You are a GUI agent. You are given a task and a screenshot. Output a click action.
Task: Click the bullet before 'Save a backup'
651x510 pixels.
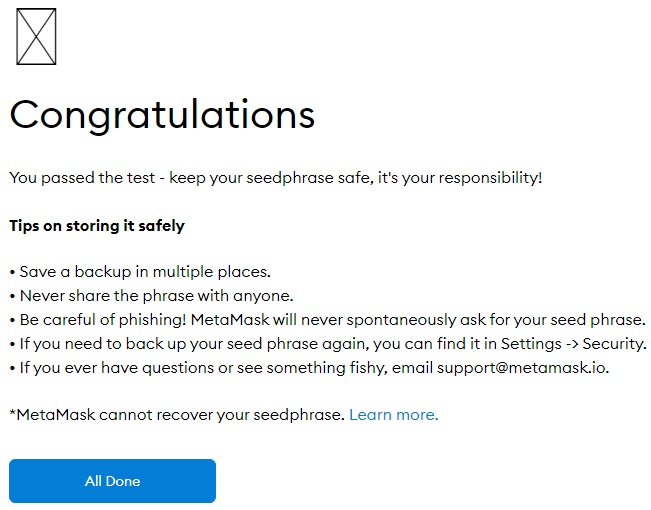(12, 273)
